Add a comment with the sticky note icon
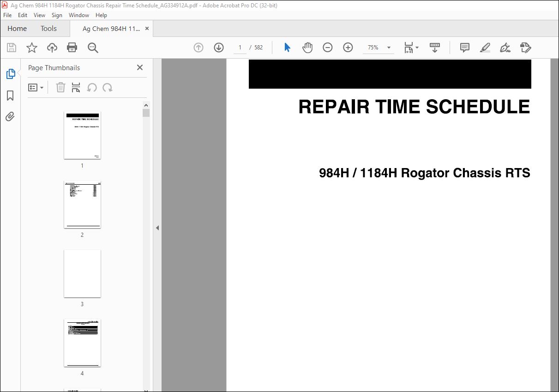This screenshot has width=559, height=392. tap(465, 48)
